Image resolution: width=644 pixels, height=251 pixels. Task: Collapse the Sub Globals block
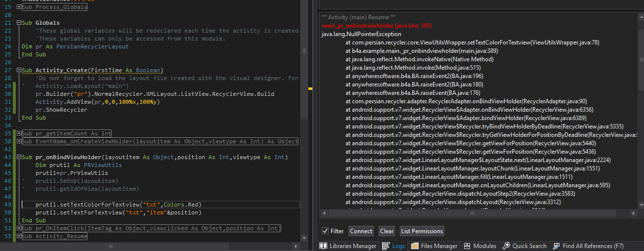(19, 23)
